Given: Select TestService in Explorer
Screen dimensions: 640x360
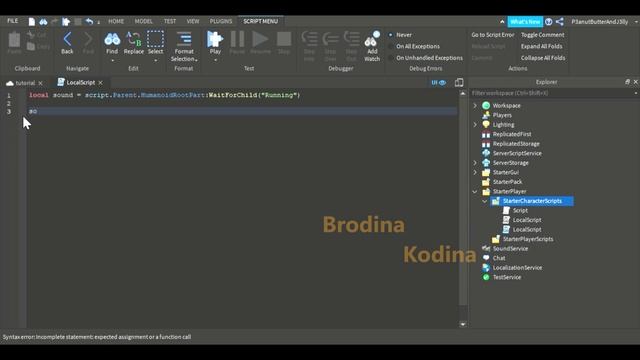Looking at the screenshot, I should click(x=507, y=277).
